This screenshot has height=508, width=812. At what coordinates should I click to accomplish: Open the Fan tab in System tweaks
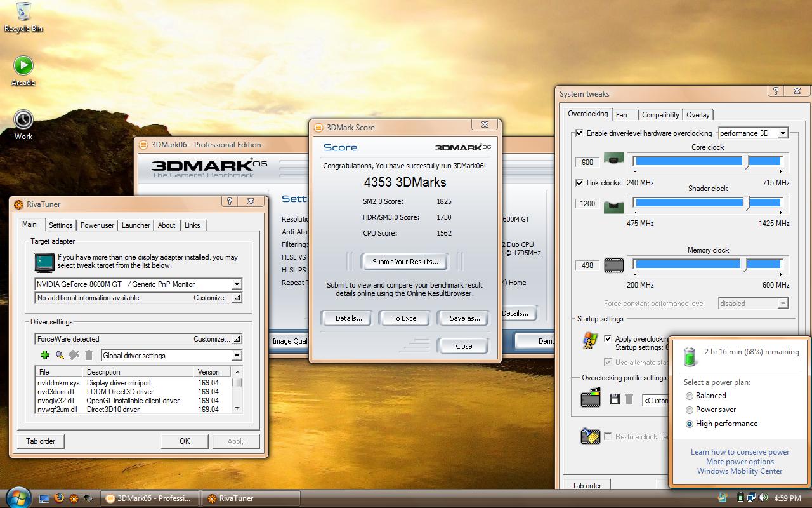[622, 115]
